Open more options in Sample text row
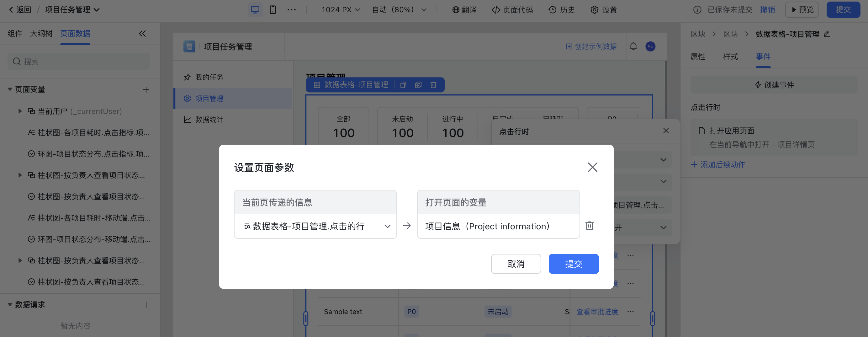Image resolution: width=868 pixels, height=337 pixels. pos(630,312)
